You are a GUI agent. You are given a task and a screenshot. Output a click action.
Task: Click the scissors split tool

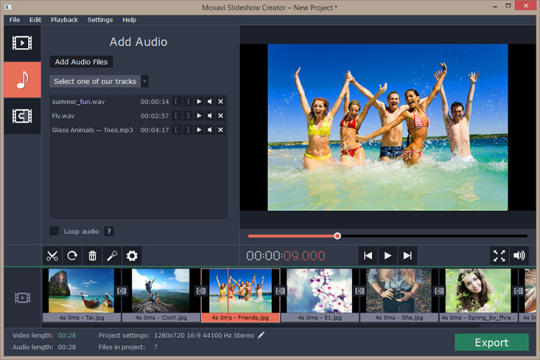coord(52,256)
